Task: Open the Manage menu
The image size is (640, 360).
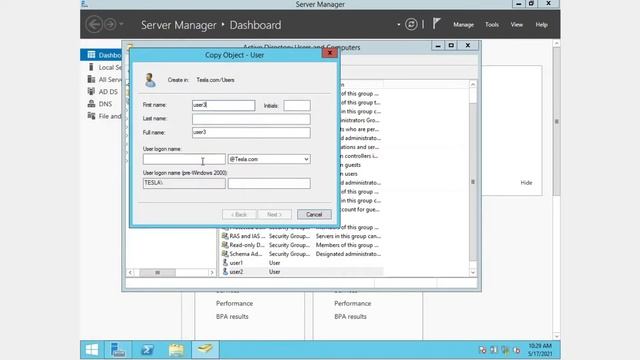Action: (x=463, y=25)
